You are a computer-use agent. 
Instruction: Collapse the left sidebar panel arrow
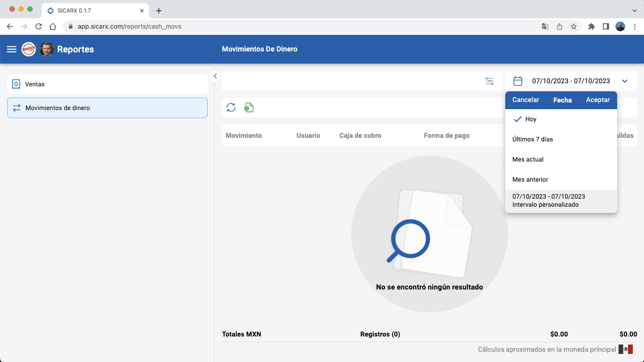(x=215, y=76)
